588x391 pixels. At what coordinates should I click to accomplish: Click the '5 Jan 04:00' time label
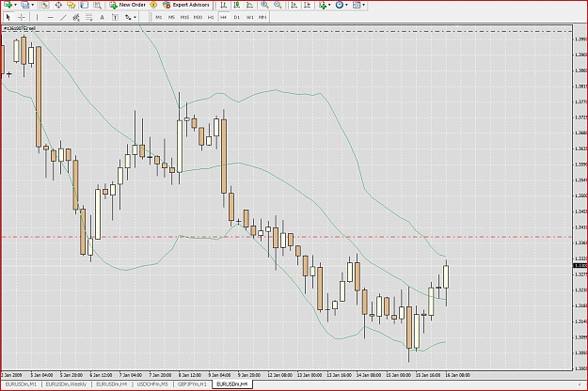[x=41, y=375]
